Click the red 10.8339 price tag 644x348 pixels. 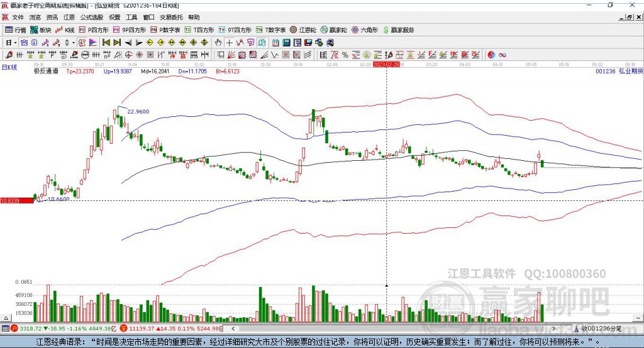click(17, 200)
